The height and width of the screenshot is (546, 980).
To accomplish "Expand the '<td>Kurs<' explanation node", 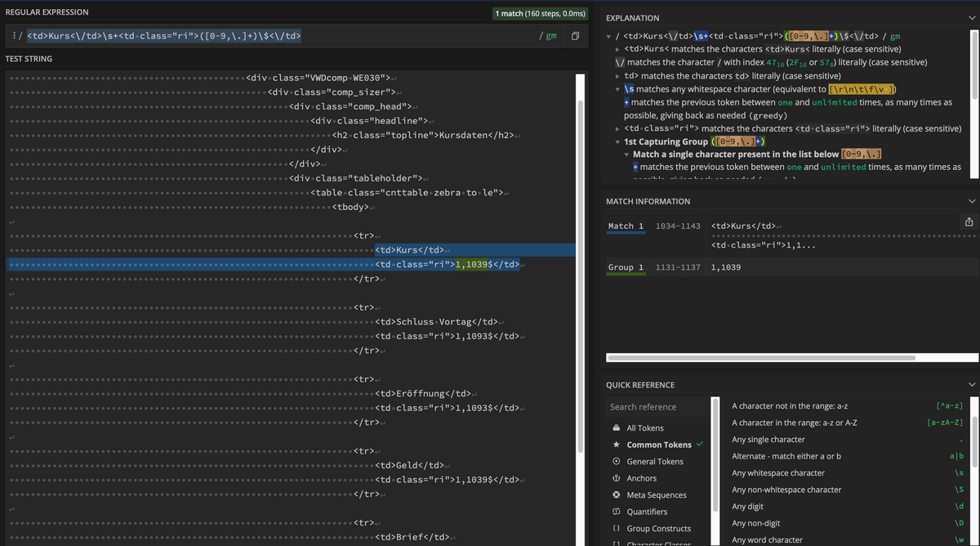I will (617, 50).
